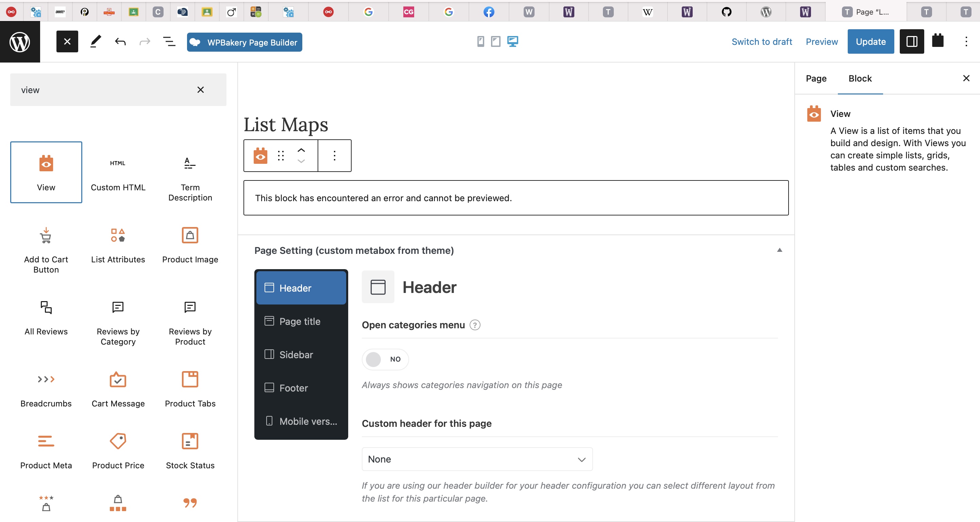Close the block inserter panel
The width and height of the screenshot is (980, 522).
coord(67,41)
